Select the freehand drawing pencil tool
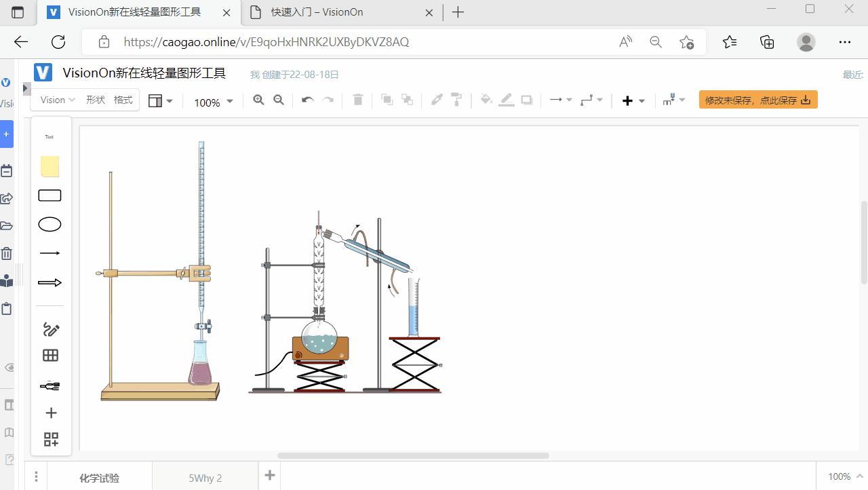868x490 pixels. pyautogui.click(x=50, y=330)
